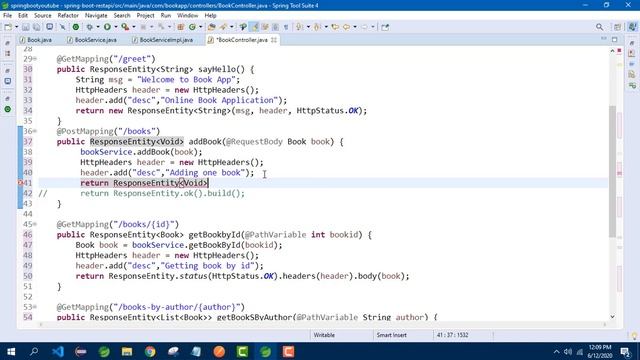Screen dimensions: 640x360
Task: Click the error marker on line 41
Action: (x=20, y=183)
